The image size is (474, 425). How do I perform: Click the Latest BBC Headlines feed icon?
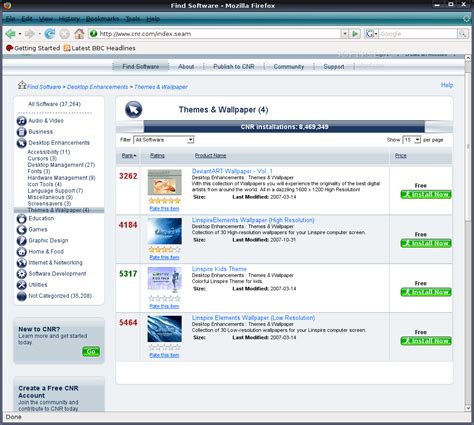pyautogui.click(x=67, y=48)
